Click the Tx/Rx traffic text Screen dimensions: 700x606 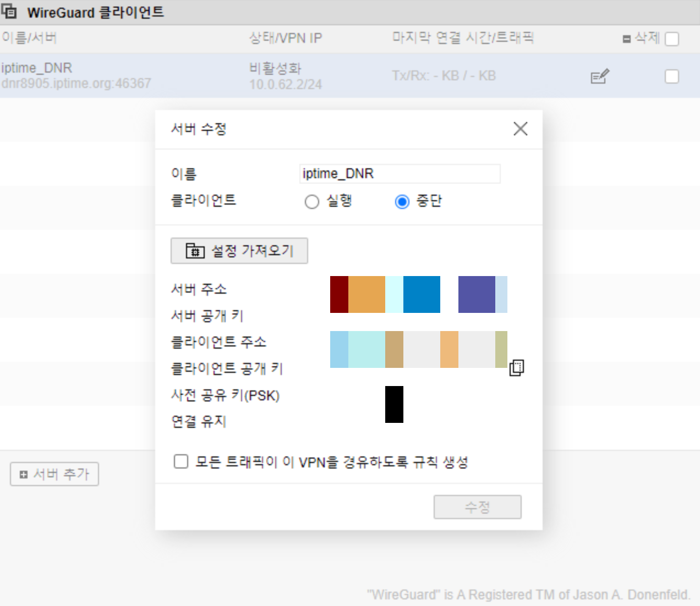click(444, 76)
